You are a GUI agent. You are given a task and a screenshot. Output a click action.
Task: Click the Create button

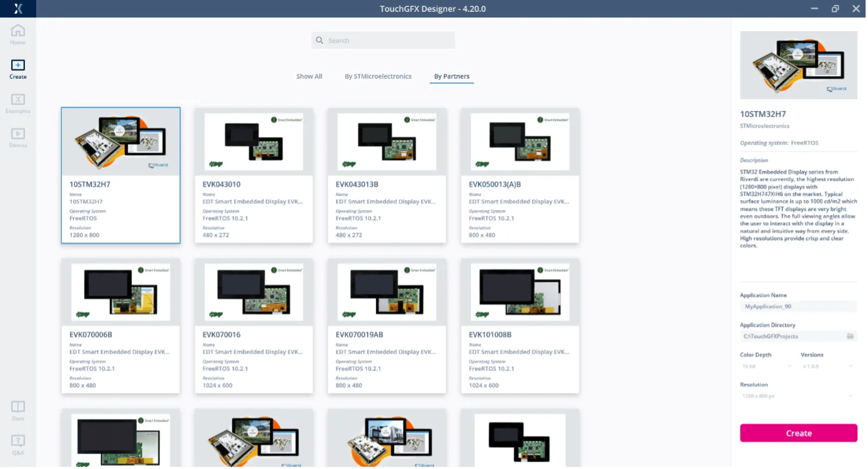(x=799, y=433)
